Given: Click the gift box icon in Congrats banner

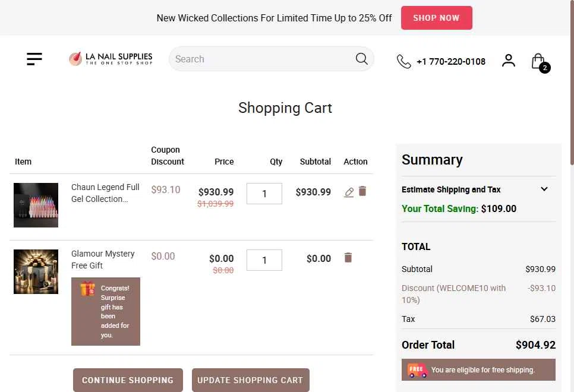Looking at the screenshot, I should tap(87, 289).
